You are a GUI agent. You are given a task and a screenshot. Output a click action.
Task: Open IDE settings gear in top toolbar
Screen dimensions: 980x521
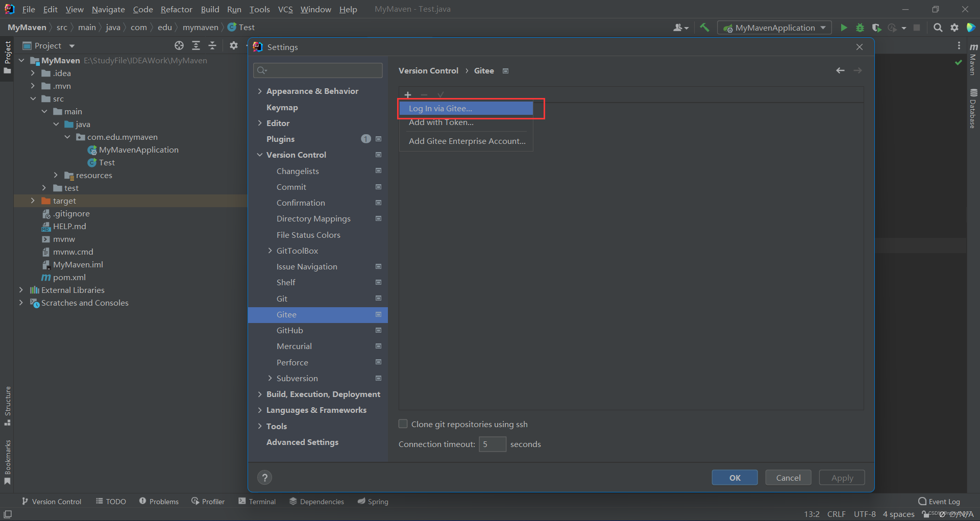[x=954, y=28]
